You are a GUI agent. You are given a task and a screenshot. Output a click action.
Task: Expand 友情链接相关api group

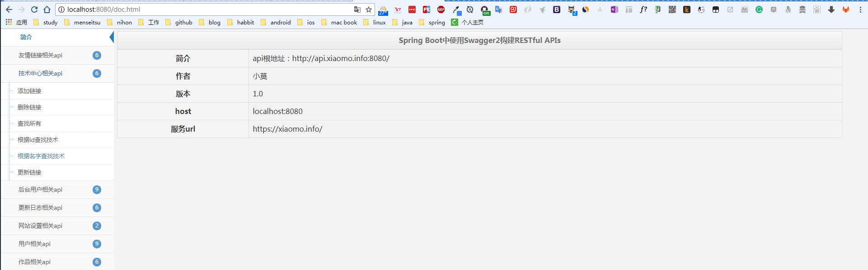[57, 55]
